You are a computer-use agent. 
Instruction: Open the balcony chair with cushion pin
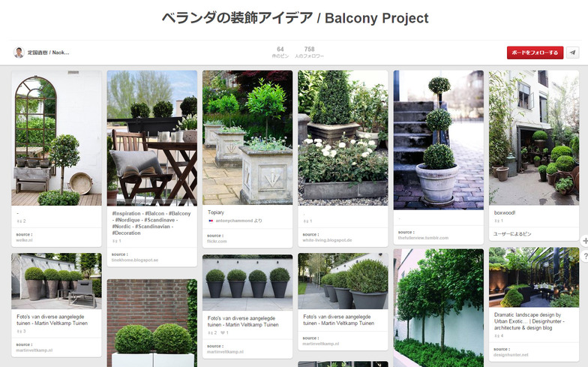151,138
